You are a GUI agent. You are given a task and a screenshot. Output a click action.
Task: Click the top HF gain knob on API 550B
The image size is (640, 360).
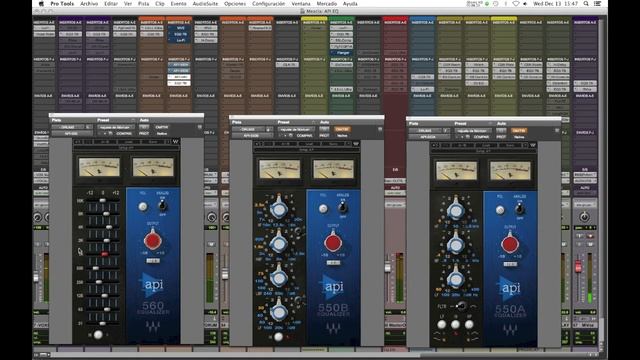click(279, 209)
